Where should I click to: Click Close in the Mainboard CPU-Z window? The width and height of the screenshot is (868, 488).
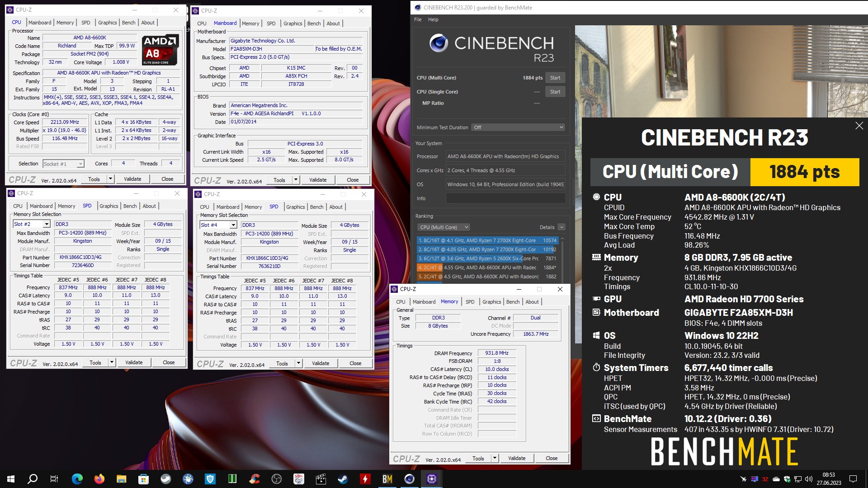(x=353, y=180)
